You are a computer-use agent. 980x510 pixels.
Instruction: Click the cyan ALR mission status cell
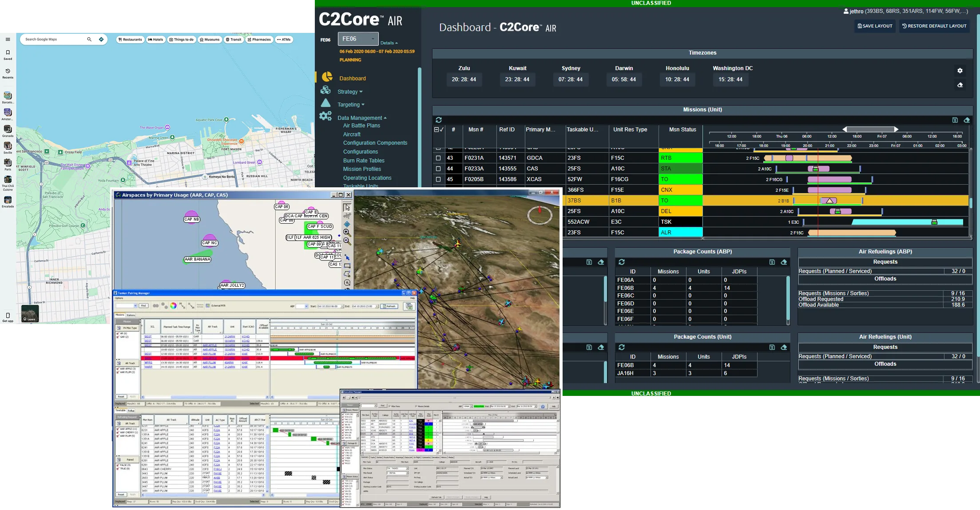681,233
